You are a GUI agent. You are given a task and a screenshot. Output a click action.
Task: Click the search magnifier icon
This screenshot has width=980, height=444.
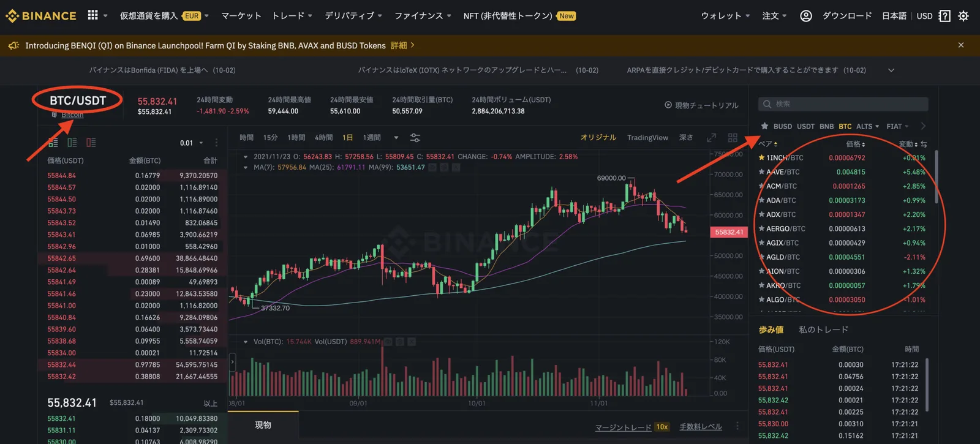coord(767,104)
